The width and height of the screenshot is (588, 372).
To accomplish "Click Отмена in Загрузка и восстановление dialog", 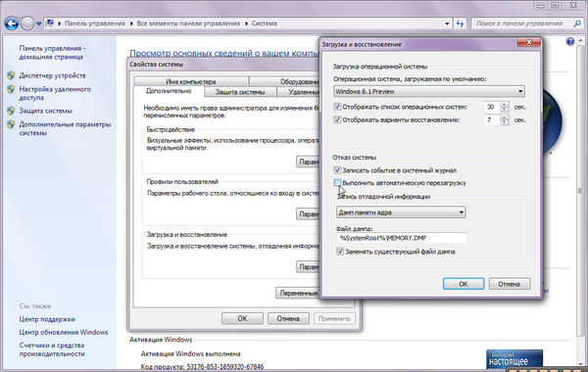I will (510, 284).
